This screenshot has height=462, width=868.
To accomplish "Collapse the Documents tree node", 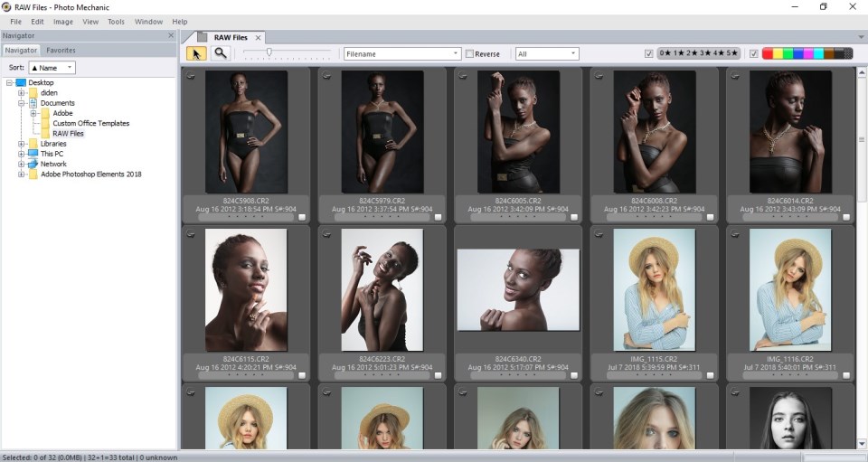I will tap(21, 103).
